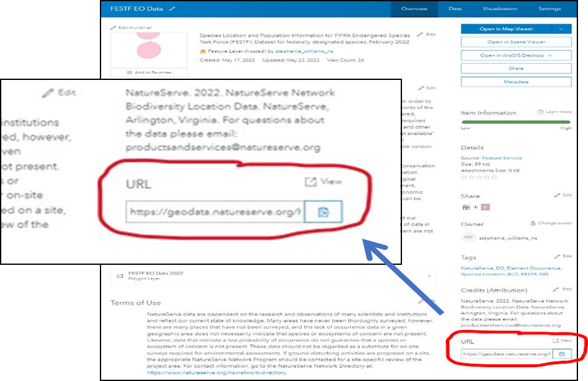Click View beside URL in right sidebar
This screenshot has height=381, width=588.
pos(562,340)
